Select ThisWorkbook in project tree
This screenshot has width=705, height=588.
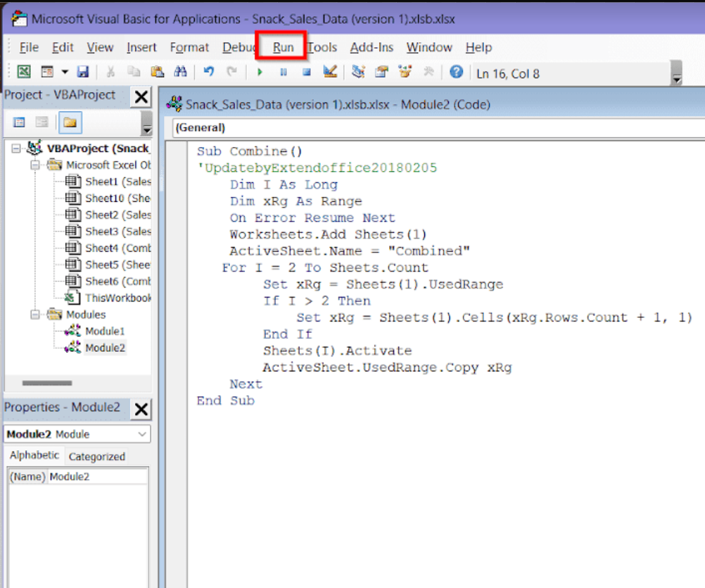(118, 298)
